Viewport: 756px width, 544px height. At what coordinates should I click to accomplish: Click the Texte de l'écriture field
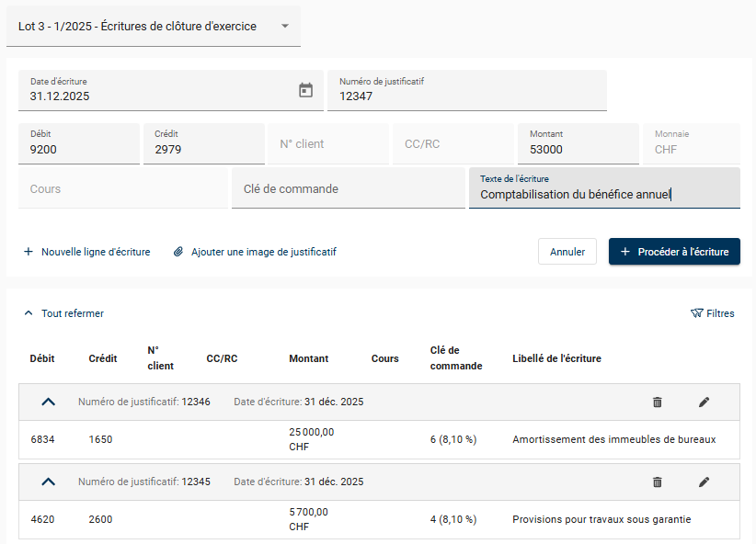click(603, 194)
